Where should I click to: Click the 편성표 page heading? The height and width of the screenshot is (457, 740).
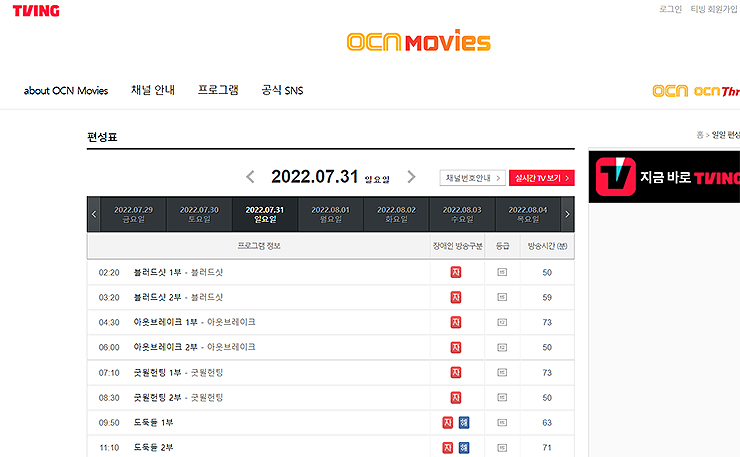(x=102, y=137)
